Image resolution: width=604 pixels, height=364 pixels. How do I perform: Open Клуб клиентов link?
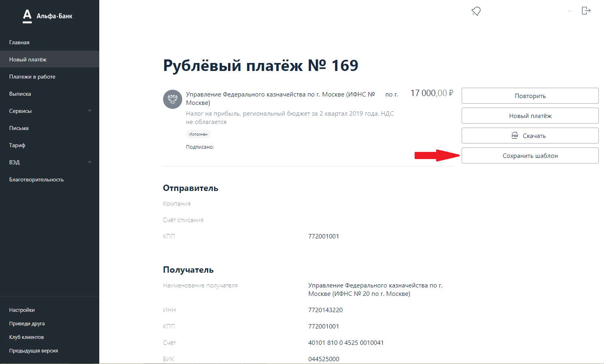26,337
